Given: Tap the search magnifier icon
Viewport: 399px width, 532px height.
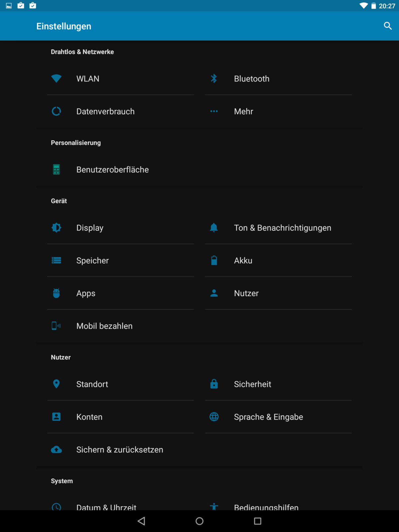Looking at the screenshot, I should [388, 26].
